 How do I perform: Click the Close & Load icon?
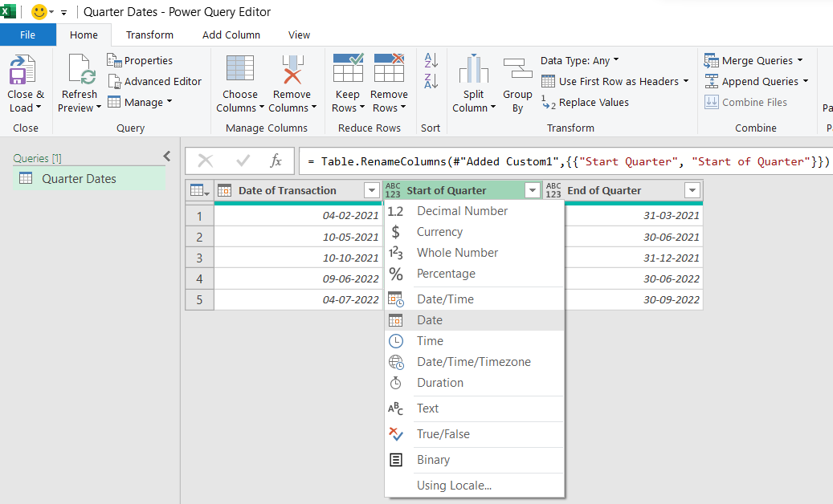coord(22,70)
